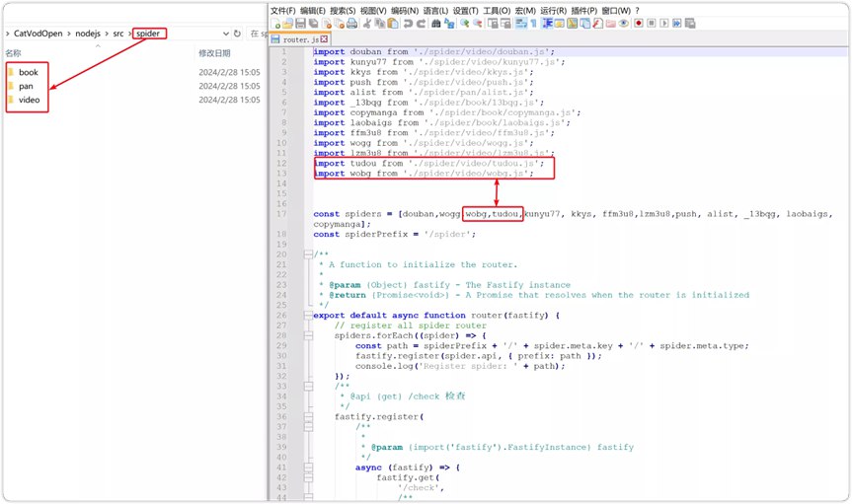Open the 插件(P) menu
This screenshot has height=504, width=852.
(584, 10)
